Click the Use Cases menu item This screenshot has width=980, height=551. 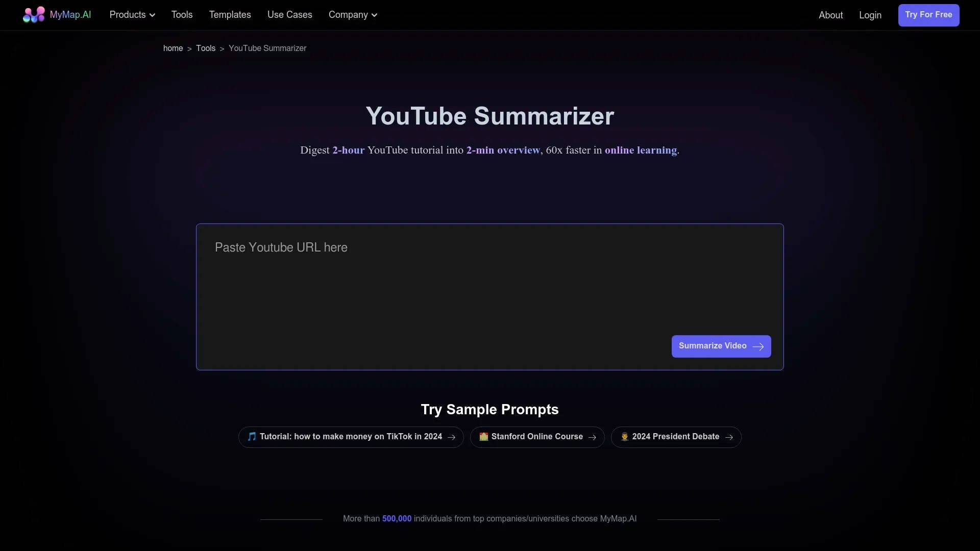pos(289,15)
